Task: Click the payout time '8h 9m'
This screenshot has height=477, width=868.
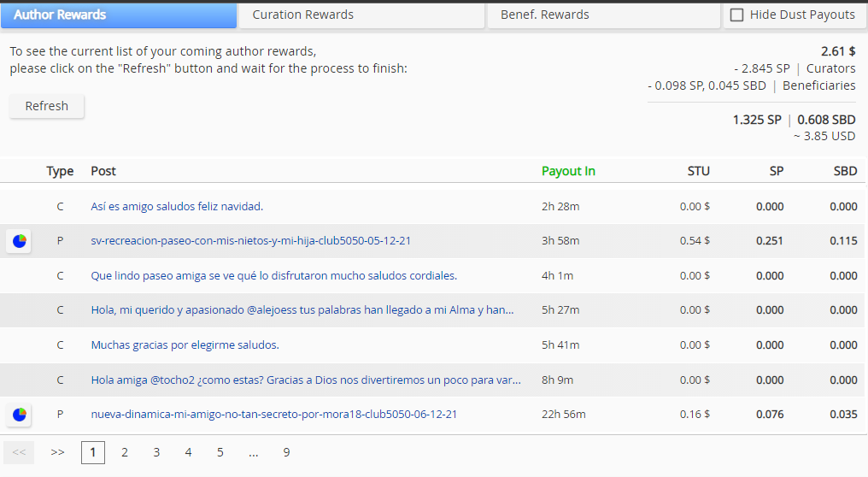Action: 557,380
